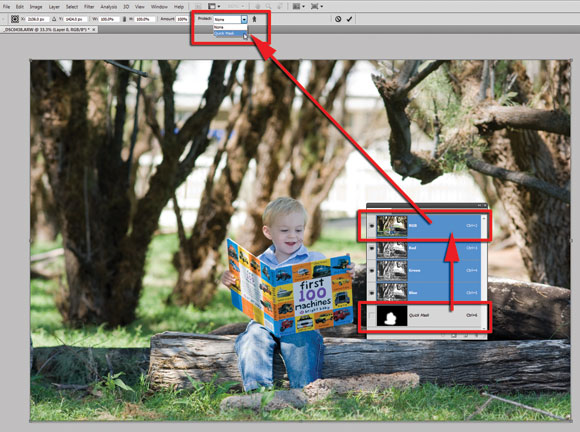Open the Filter menu
580x432 pixels.
(x=89, y=7)
